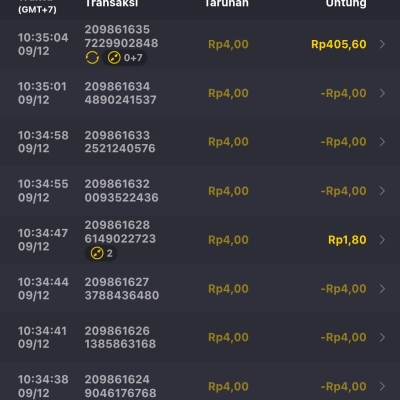
Task: Click the Rp405,60 profit amount
Action: pos(339,44)
